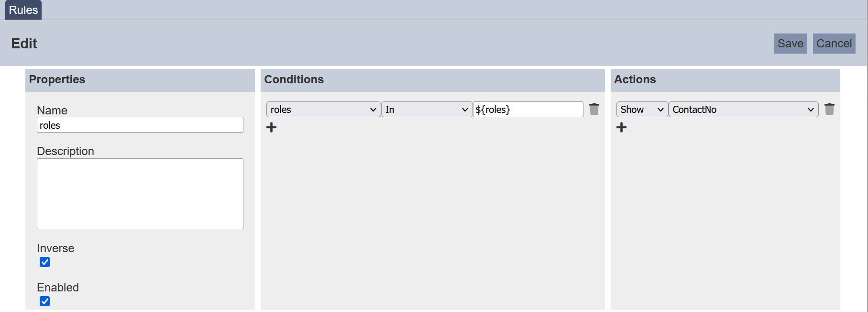Cancel editing the rule
868x312 pixels.
tap(834, 44)
